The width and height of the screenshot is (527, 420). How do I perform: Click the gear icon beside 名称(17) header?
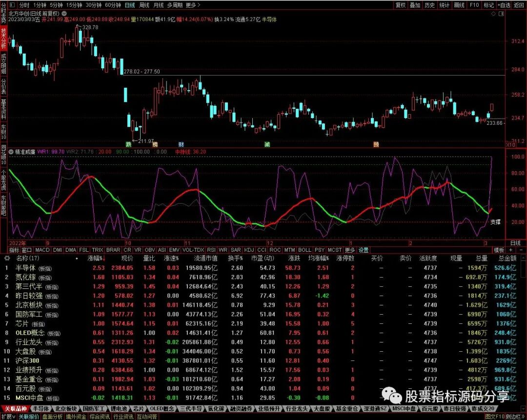coord(7,258)
